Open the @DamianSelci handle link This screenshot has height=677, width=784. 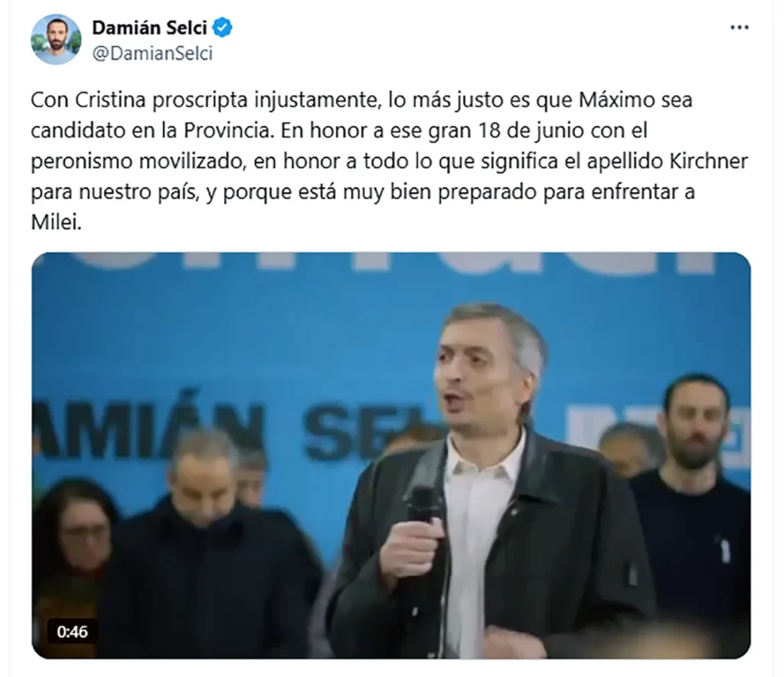(x=152, y=54)
